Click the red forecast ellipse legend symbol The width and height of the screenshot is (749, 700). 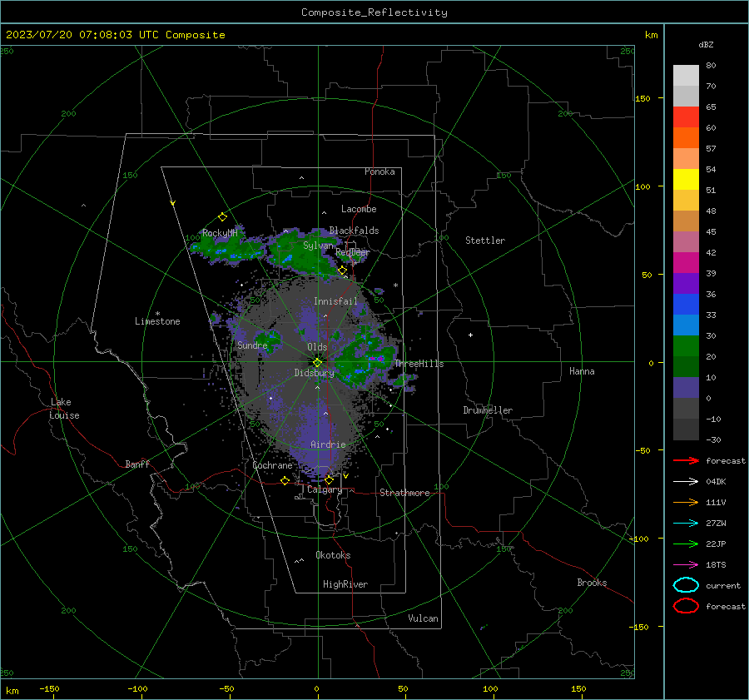686,606
